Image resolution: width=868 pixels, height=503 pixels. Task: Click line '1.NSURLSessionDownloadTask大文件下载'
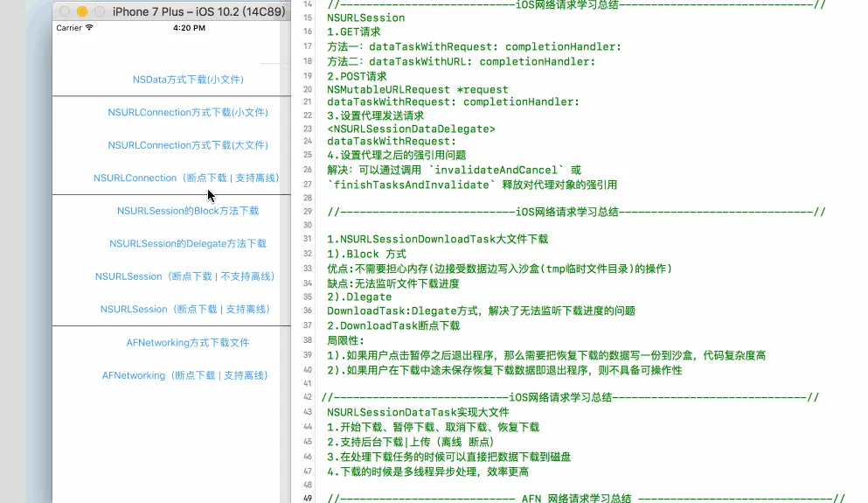437,240
